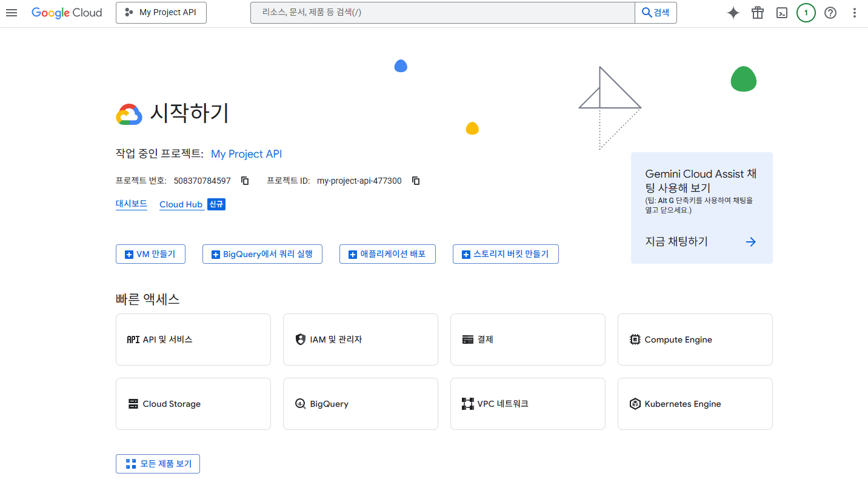Open the three-dot settings menu

[x=855, y=13]
